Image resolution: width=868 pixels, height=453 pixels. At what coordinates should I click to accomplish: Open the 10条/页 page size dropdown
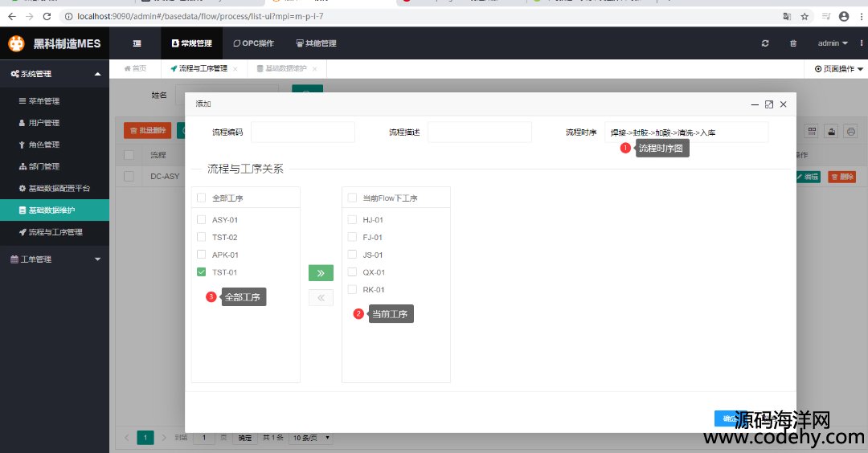pyautogui.click(x=311, y=438)
